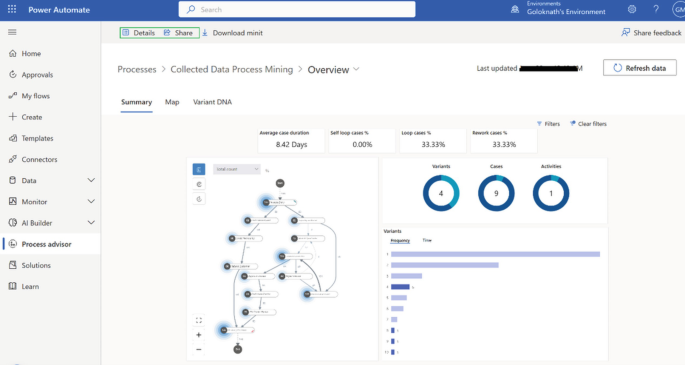Viewport: 685px width, 365px height.
Task: Switch to the Map tab
Action: [172, 102]
